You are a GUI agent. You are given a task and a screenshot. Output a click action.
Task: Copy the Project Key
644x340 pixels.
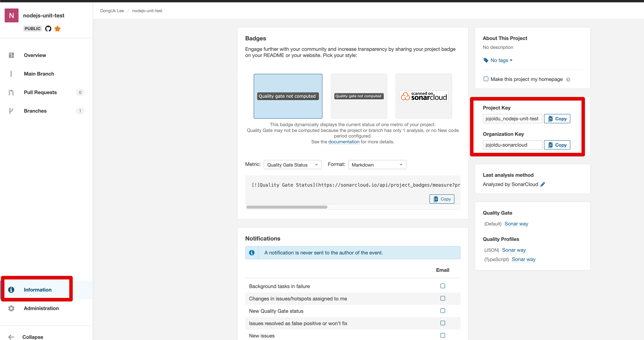pos(557,119)
